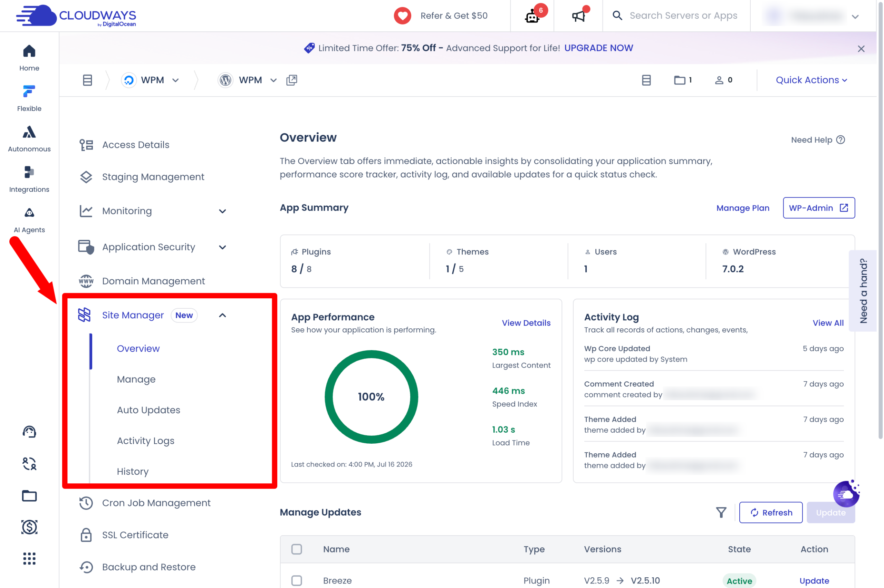
Task: Open Staging Management menu item
Action: pyautogui.click(x=153, y=177)
